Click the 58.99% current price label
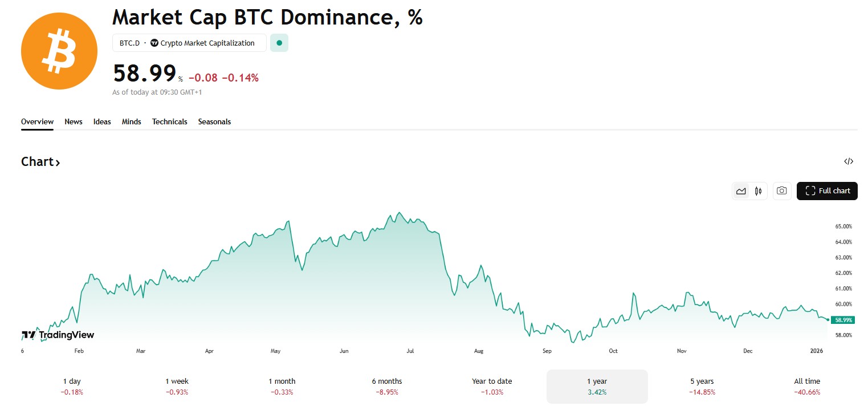The width and height of the screenshot is (868, 410). (x=843, y=320)
